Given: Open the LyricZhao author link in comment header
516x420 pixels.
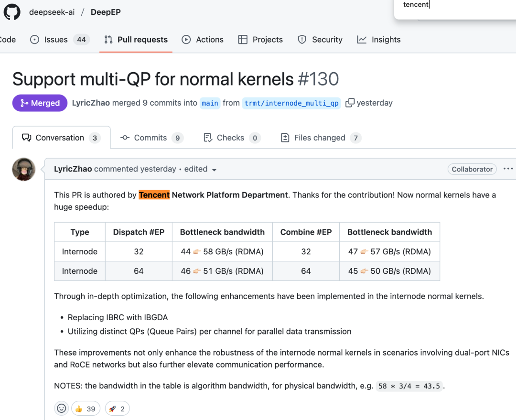Looking at the screenshot, I should click(73, 169).
